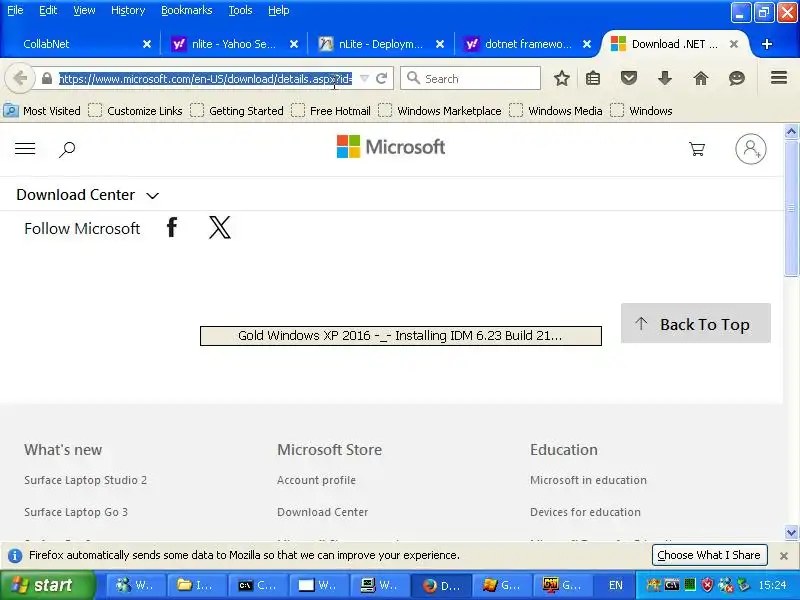Click the Back To Top button
The width and height of the screenshot is (800, 600).
click(695, 323)
